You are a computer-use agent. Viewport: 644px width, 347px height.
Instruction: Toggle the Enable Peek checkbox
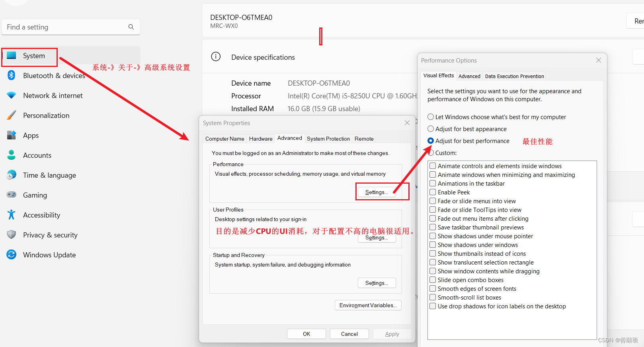click(433, 192)
